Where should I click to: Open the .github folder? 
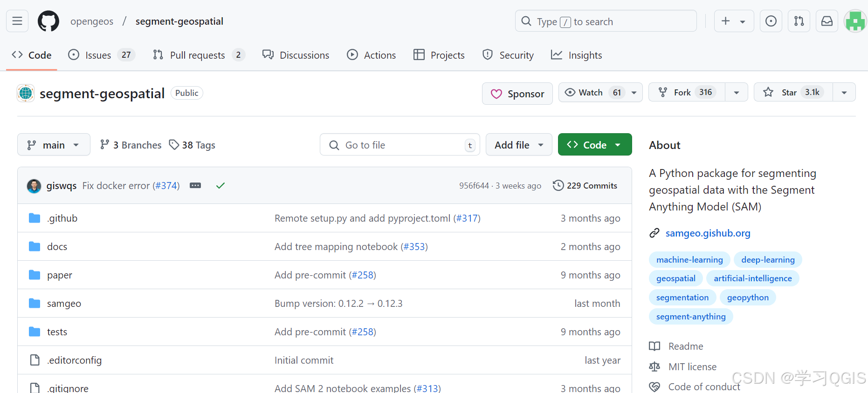coord(62,218)
